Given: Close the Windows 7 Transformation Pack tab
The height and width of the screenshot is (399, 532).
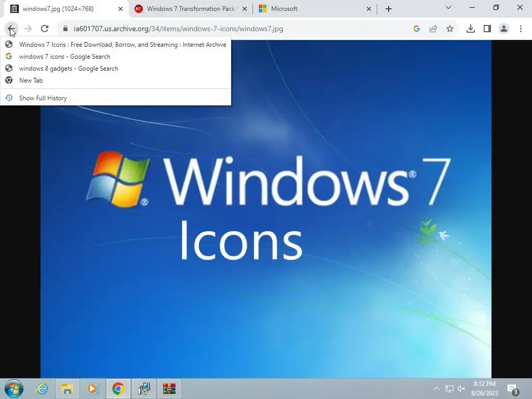Looking at the screenshot, I should pyautogui.click(x=245, y=9).
